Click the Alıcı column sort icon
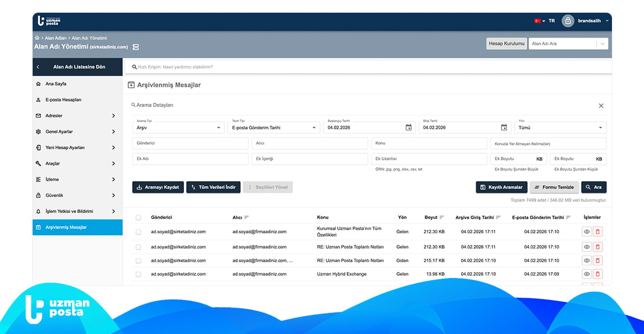The height and width of the screenshot is (334, 644). tap(247, 217)
